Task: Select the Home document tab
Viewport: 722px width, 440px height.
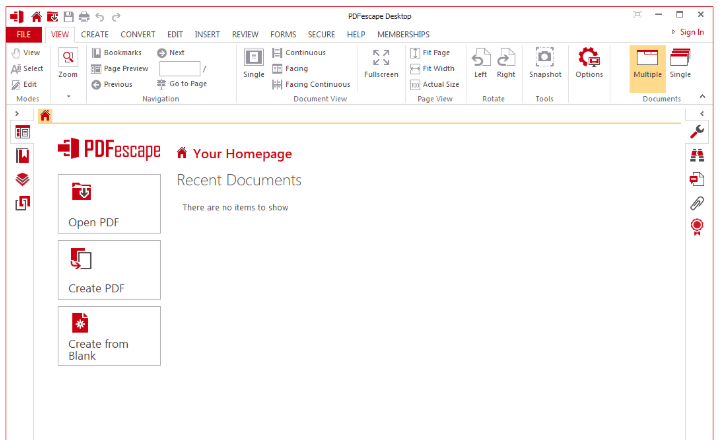Action: pyautogui.click(x=45, y=116)
